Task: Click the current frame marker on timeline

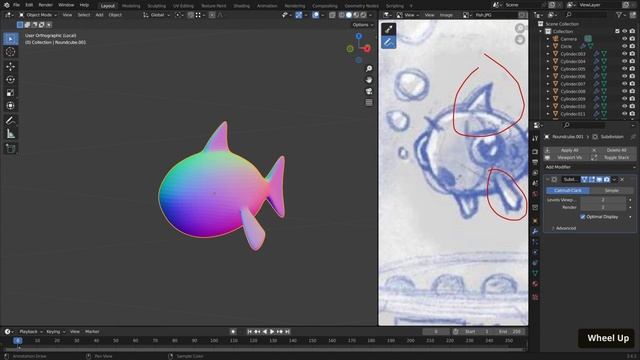Action: pyautogui.click(x=18, y=340)
